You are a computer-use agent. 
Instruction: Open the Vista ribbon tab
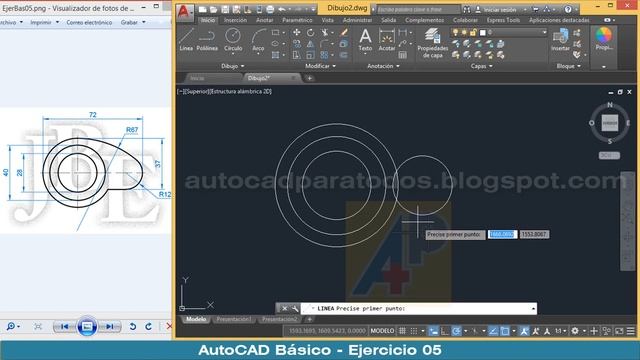pyautogui.click(x=327, y=20)
